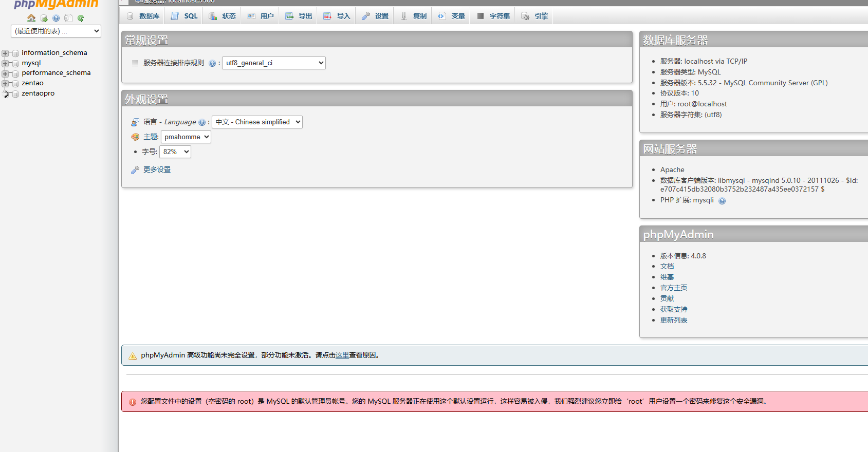This screenshot has height=452, width=868.
Task: Open the 导入 import tab
Action: click(336, 16)
